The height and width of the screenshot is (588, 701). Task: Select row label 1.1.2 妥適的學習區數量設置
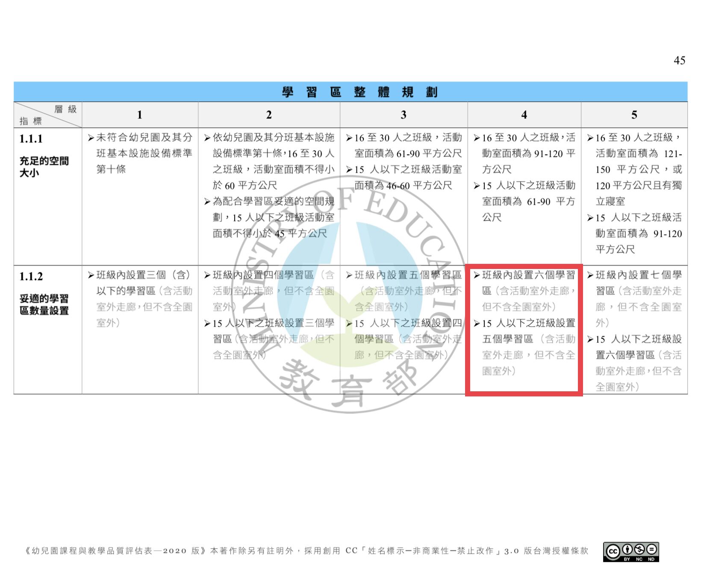tap(44, 293)
